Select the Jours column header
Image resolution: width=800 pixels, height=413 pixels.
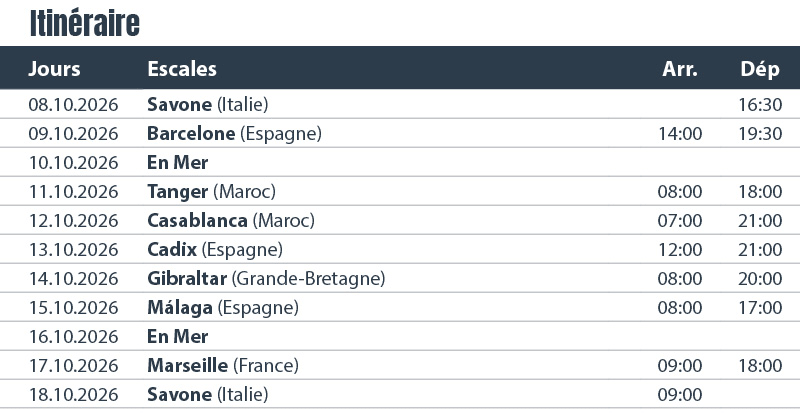[55, 69]
